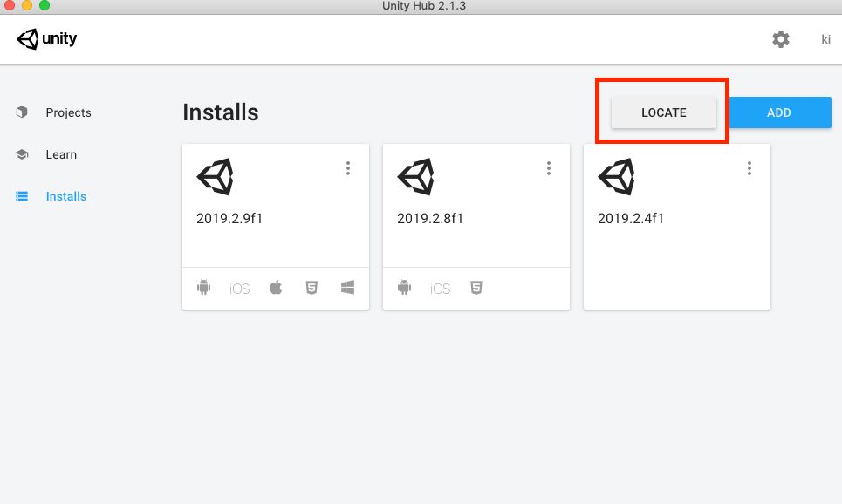Click the Unity icon on 2019.2.8f1 card
The width and height of the screenshot is (842, 504).
(416, 177)
